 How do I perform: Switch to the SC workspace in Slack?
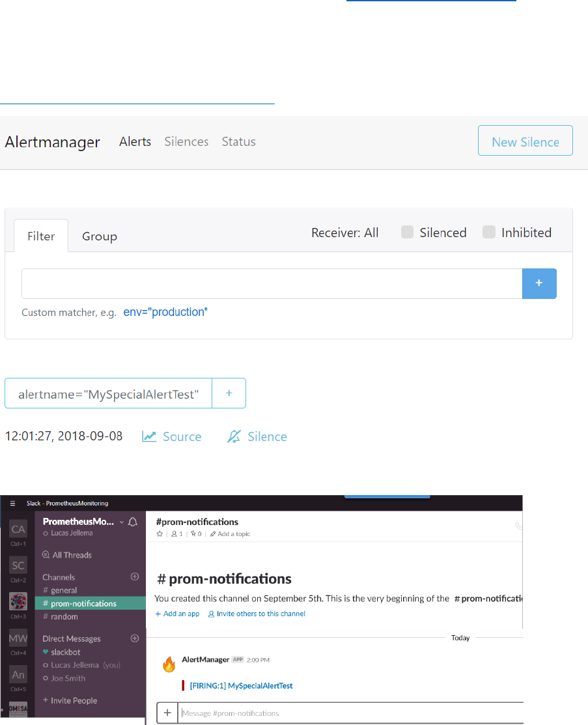[x=18, y=565]
